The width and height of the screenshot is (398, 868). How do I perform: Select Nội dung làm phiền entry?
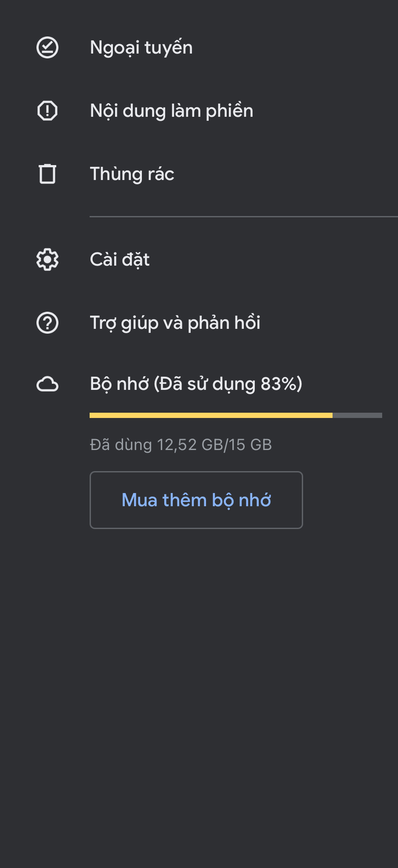171,111
